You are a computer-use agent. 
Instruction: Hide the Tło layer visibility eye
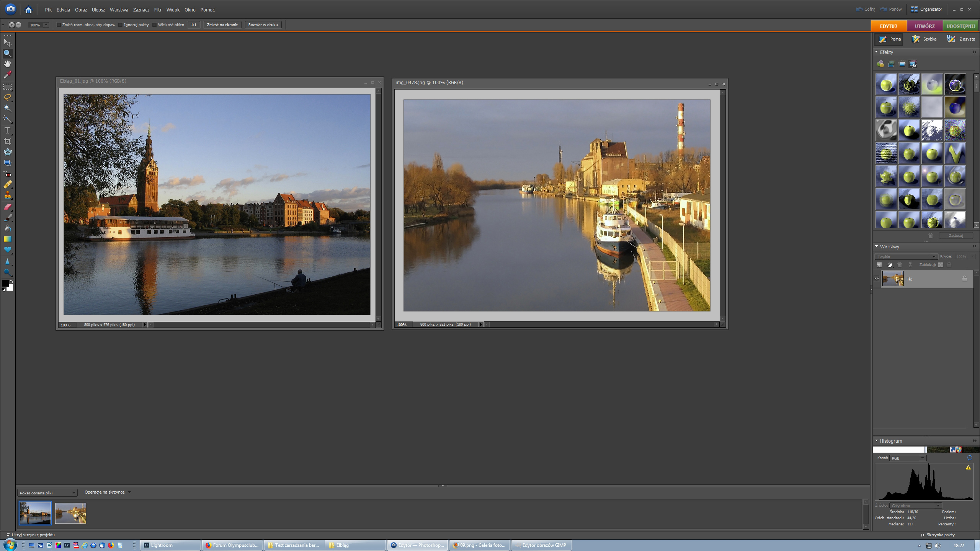click(877, 279)
